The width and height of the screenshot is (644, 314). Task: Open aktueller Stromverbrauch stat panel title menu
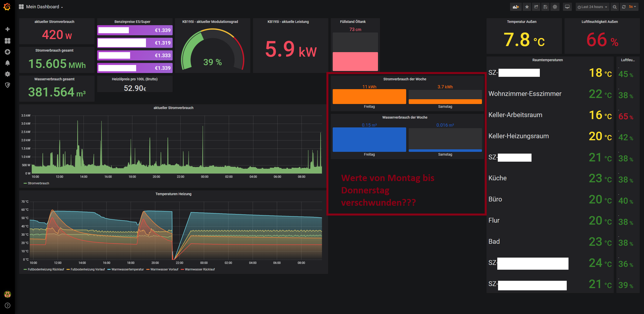coord(54,22)
